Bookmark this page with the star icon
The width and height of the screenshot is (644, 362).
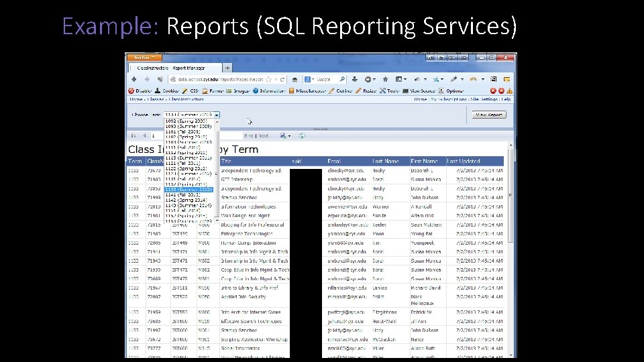click(269, 79)
